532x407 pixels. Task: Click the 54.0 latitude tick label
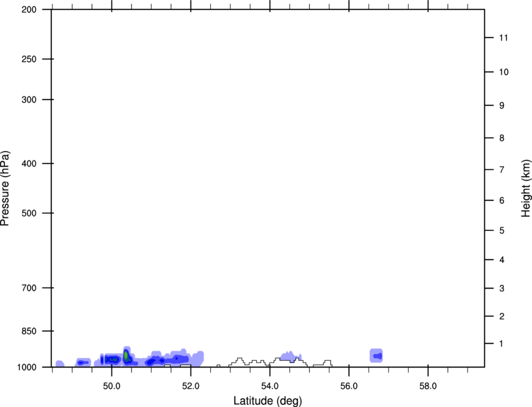point(270,386)
